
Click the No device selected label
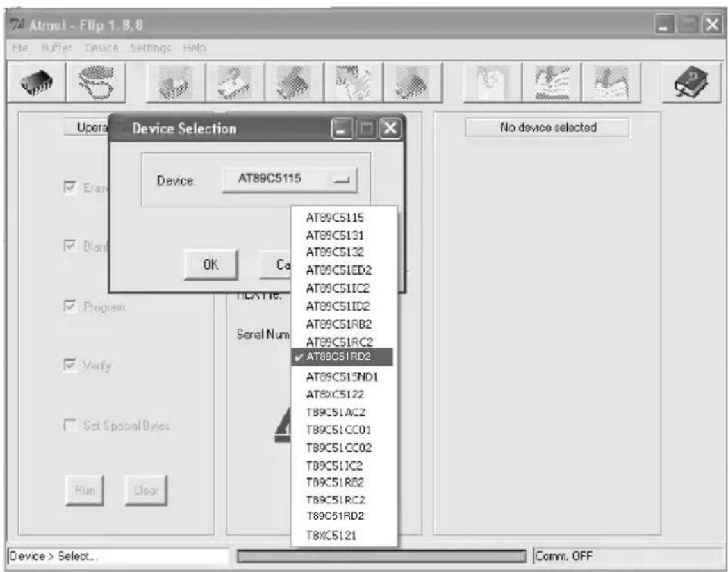pos(548,127)
